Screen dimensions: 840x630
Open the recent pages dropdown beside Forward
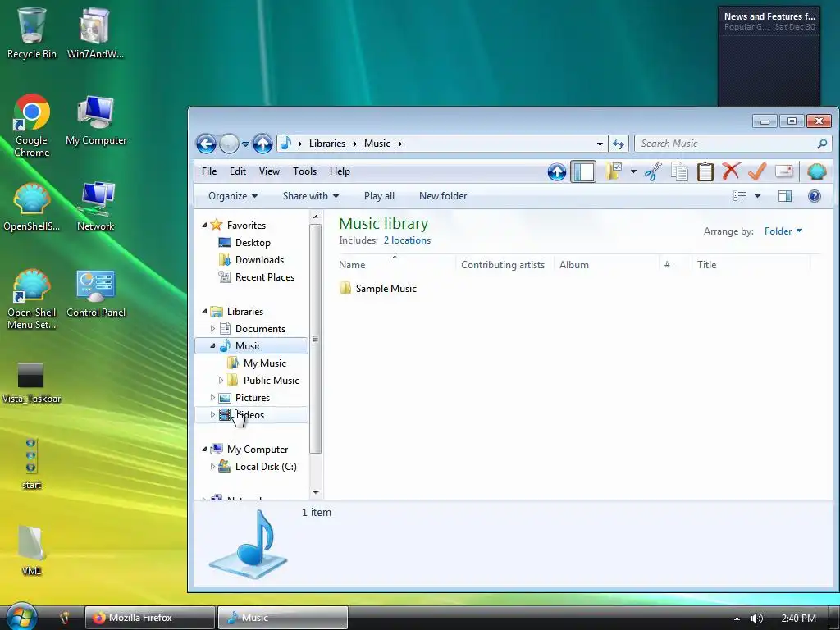coord(245,144)
